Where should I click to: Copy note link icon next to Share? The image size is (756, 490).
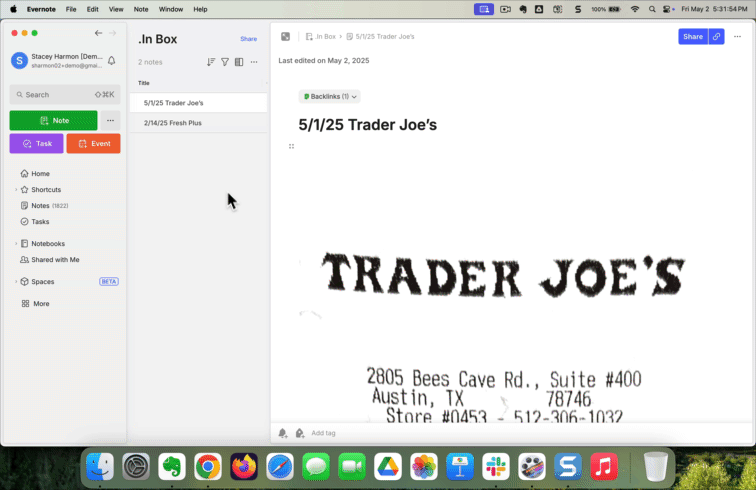click(716, 37)
